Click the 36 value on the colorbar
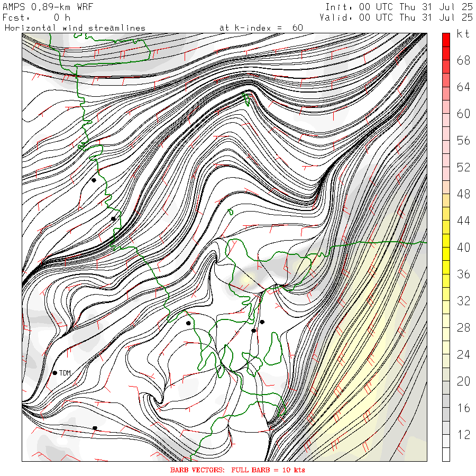Screen dimensions: 476x476 463,274
